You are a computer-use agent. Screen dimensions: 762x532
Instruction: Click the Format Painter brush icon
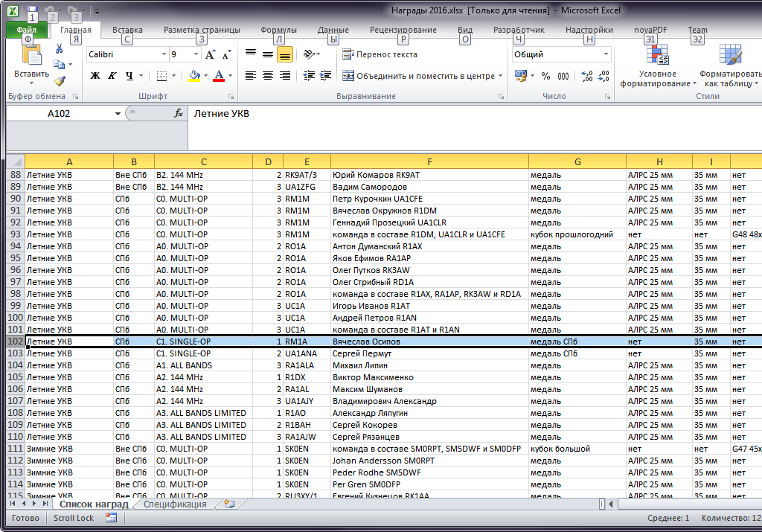click(x=60, y=81)
